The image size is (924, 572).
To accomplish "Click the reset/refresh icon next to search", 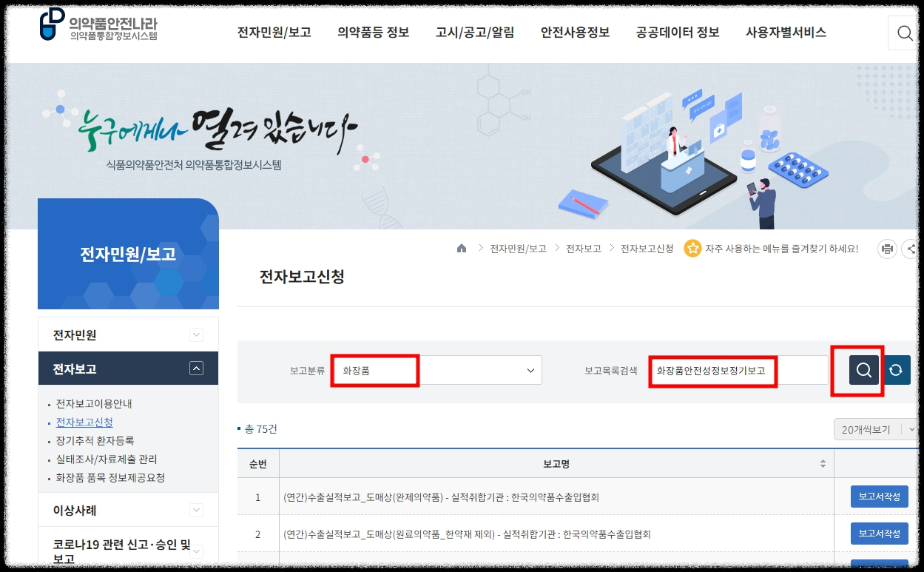I will 897,370.
